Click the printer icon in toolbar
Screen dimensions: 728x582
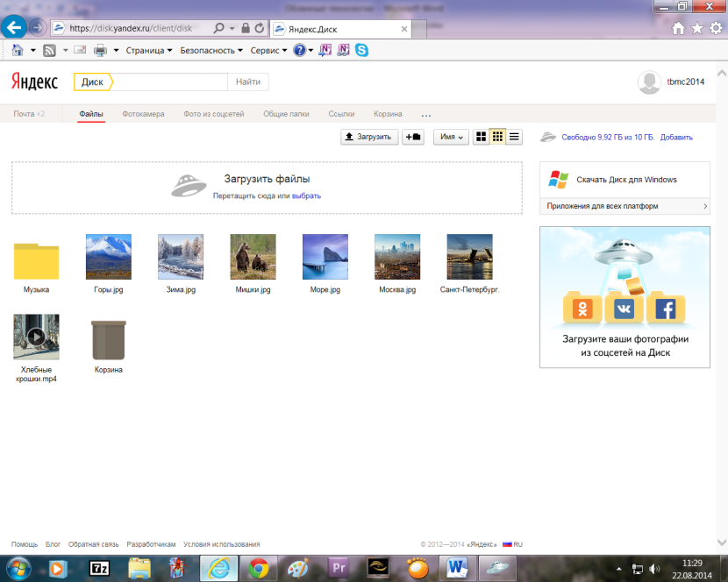click(x=100, y=50)
